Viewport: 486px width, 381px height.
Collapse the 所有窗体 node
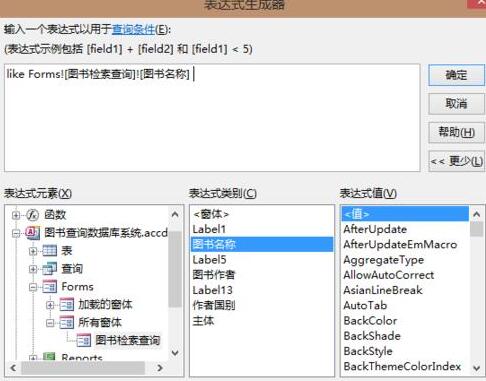tap(50, 323)
